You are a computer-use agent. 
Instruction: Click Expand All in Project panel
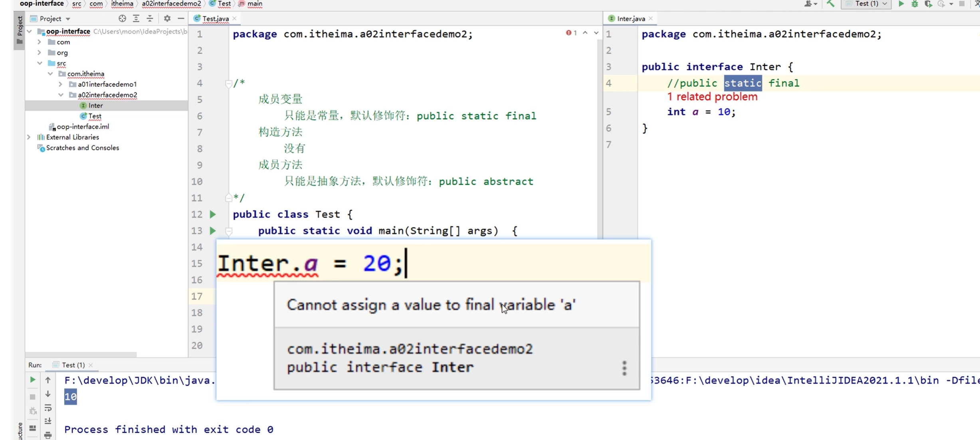coord(136,18)
